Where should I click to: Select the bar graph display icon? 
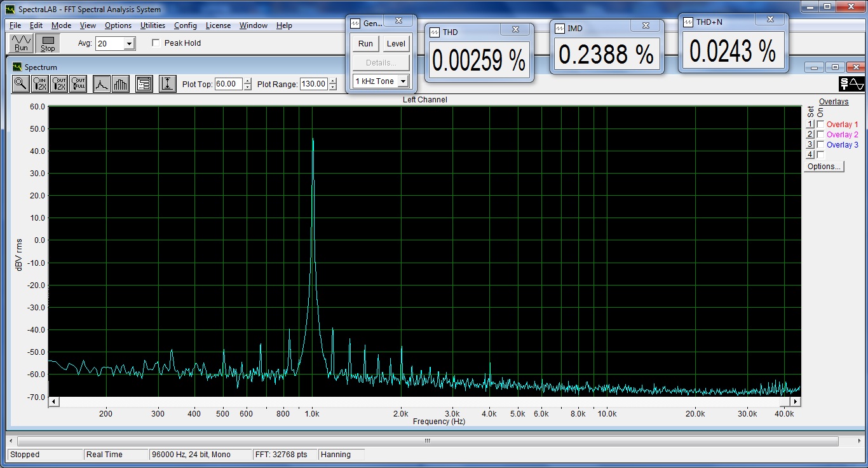[x=121, y=83]
